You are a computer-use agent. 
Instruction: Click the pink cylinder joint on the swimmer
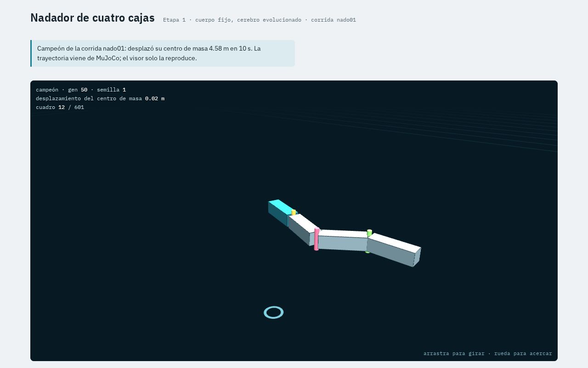coord(317,239)
